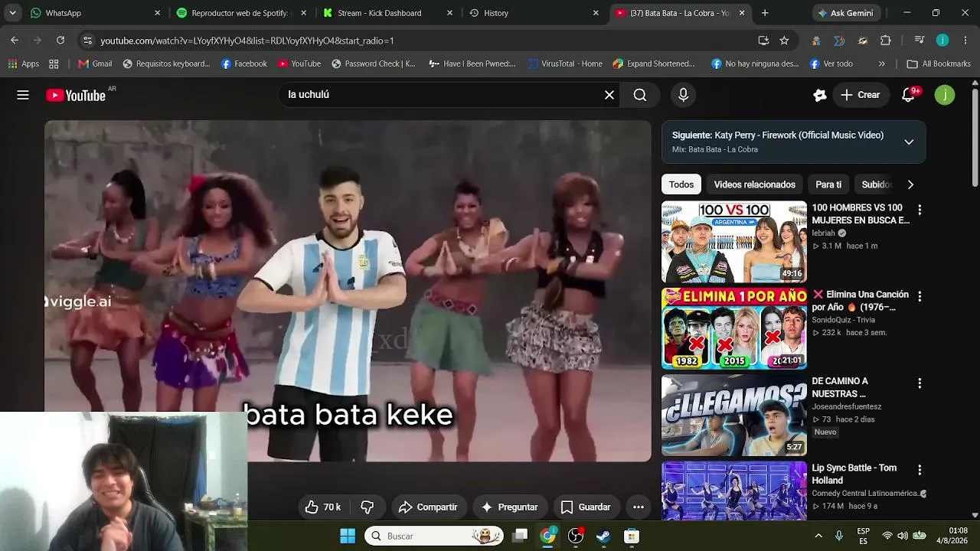
Task: Switch to the WhatsApp browser tab
Action: [96, 13]
